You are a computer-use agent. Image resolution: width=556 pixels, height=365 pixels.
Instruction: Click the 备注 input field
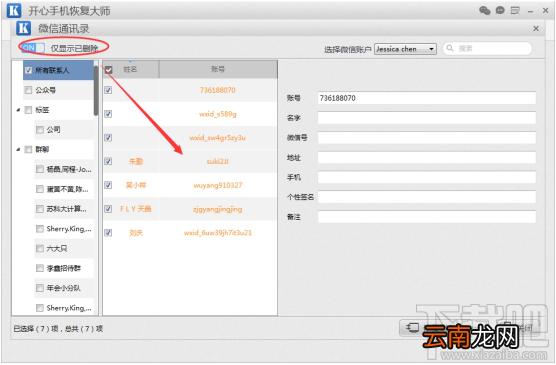(427, 217)
